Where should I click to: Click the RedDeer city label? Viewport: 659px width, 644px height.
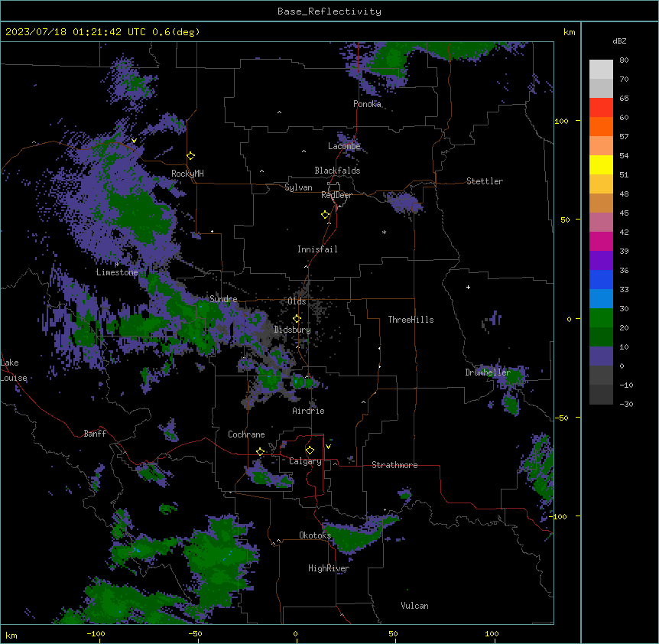[336, 195]
